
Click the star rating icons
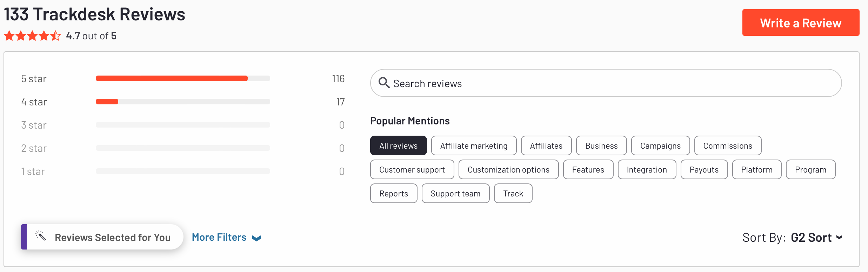[x=32, y=36]
